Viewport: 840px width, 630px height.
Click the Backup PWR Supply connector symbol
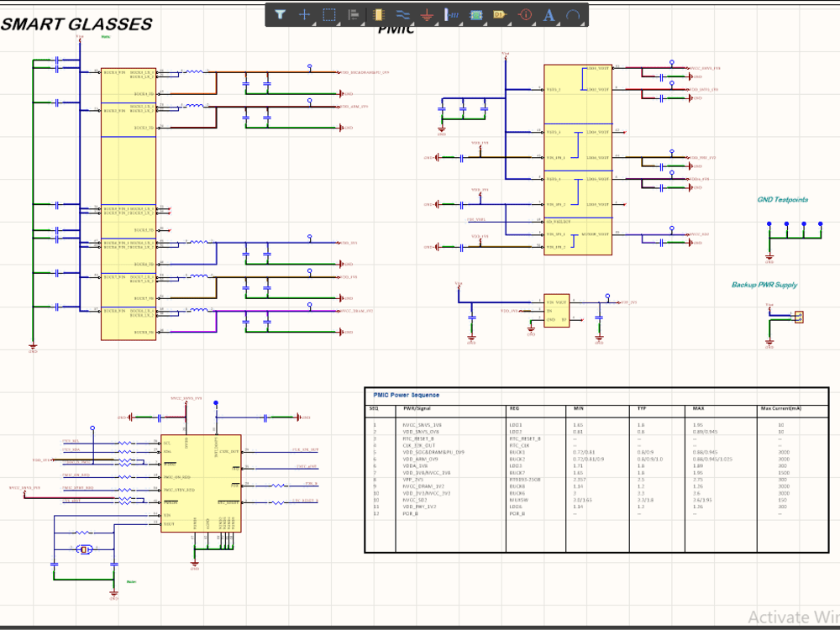(798, 317)
